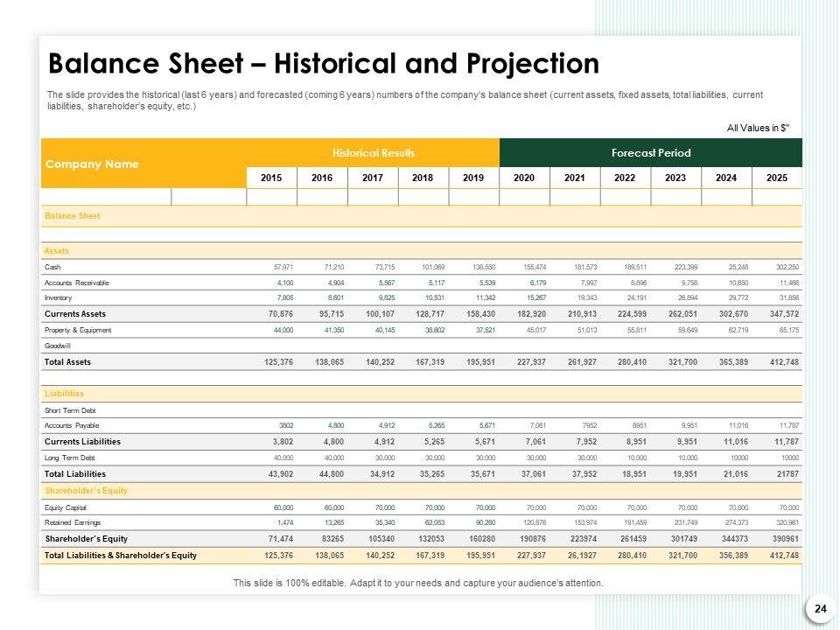The height and width of the screenshot is (630, 840).
Task: Click the "All Values in $" note
Action: 758,128
